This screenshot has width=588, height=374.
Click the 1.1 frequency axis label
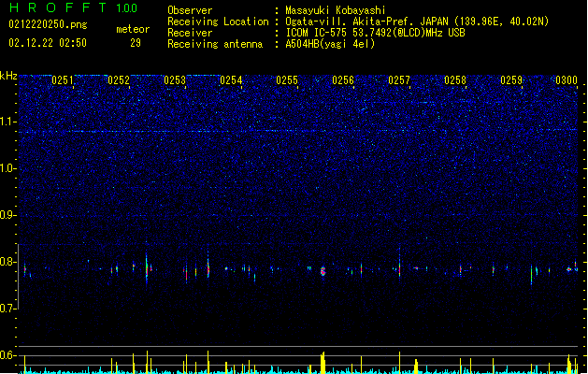pos(7,122)
